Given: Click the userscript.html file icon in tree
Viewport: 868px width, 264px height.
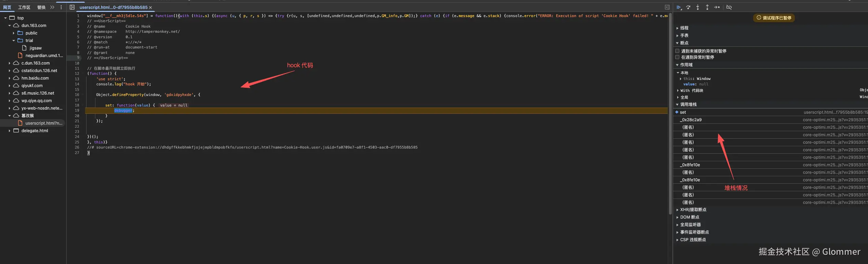Looking at the screenshot, I should point(20,123).
